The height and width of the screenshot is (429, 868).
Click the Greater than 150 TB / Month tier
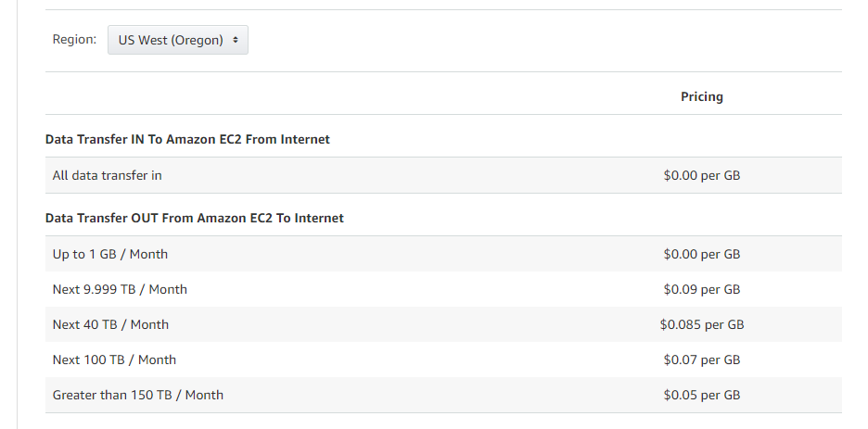[x=138, y=395]
